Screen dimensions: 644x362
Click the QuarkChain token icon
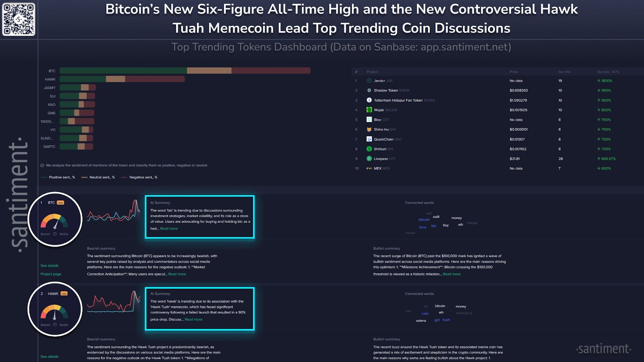(x=369, y=139)
